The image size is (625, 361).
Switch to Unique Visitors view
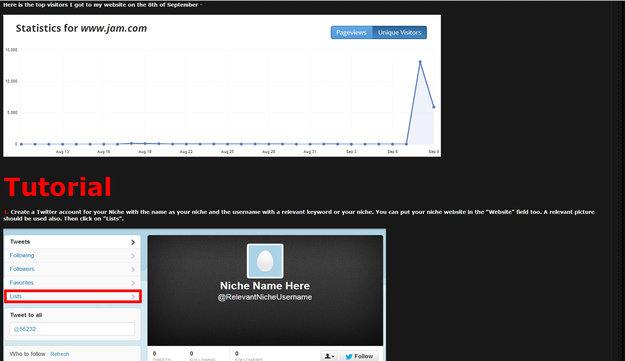point(399,33)
